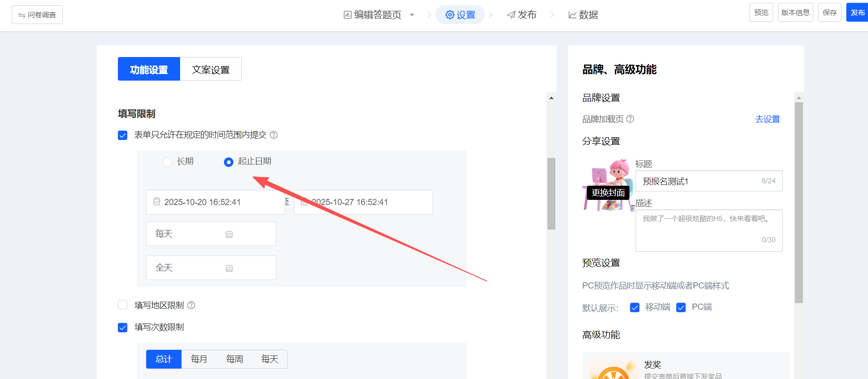
Task: Click the 保存 button
Action: tap(829, 13)
